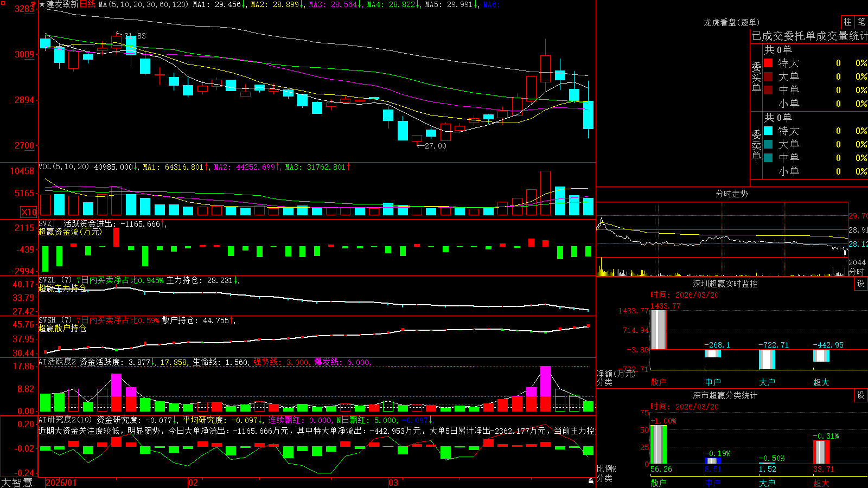Screen dimensions: 868x488
Task: Click the cyan 特大 sell-order color swatch
Action: (768, 131)
